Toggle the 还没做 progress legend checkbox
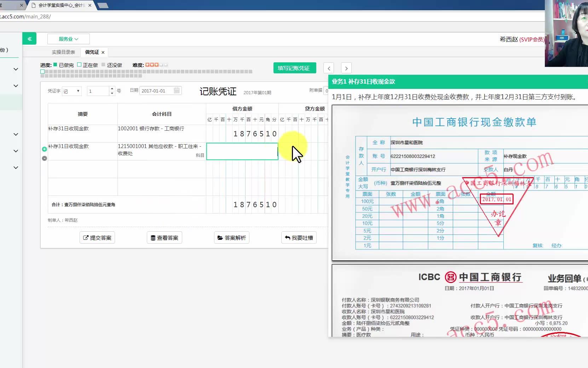This screenshot has width=588, height=368. click(x=104, y=65)
